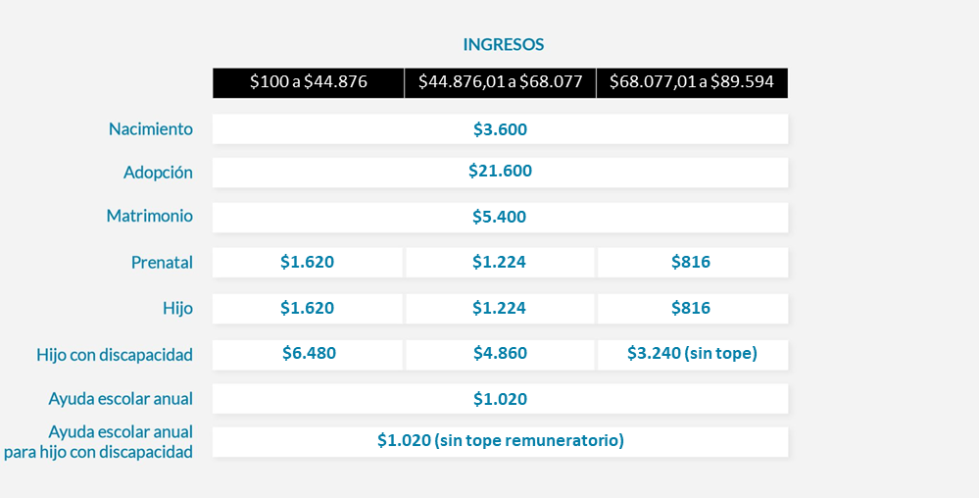Click the Hijo $1.620 lowest-bracket cell
The image size is (980, 498).
(307, 308)
